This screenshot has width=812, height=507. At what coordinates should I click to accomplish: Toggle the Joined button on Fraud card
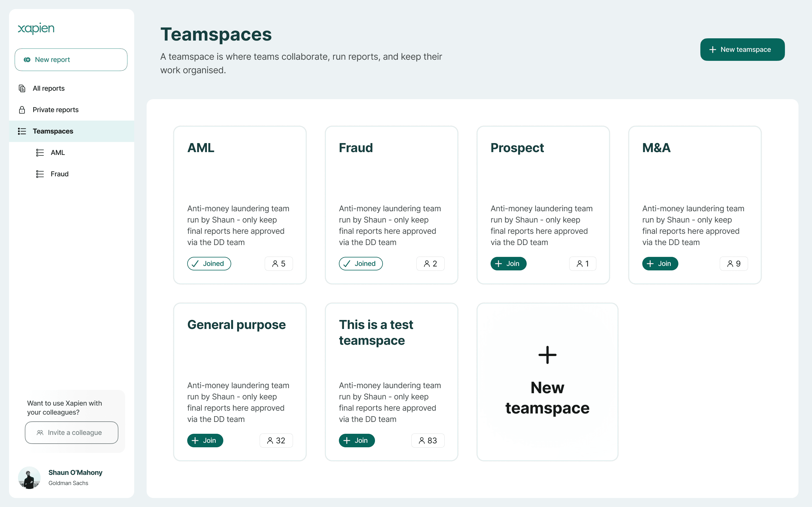(360, 264)
